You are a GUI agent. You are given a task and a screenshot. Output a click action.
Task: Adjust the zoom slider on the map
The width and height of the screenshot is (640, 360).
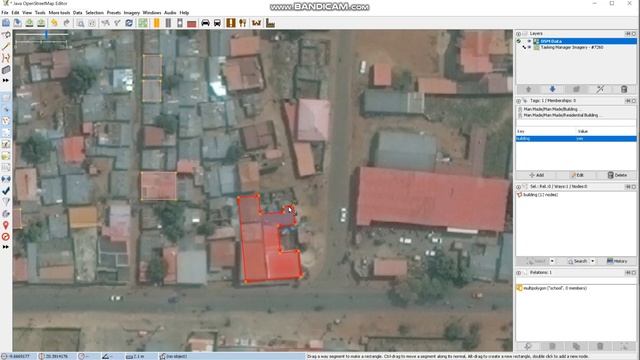46,35
